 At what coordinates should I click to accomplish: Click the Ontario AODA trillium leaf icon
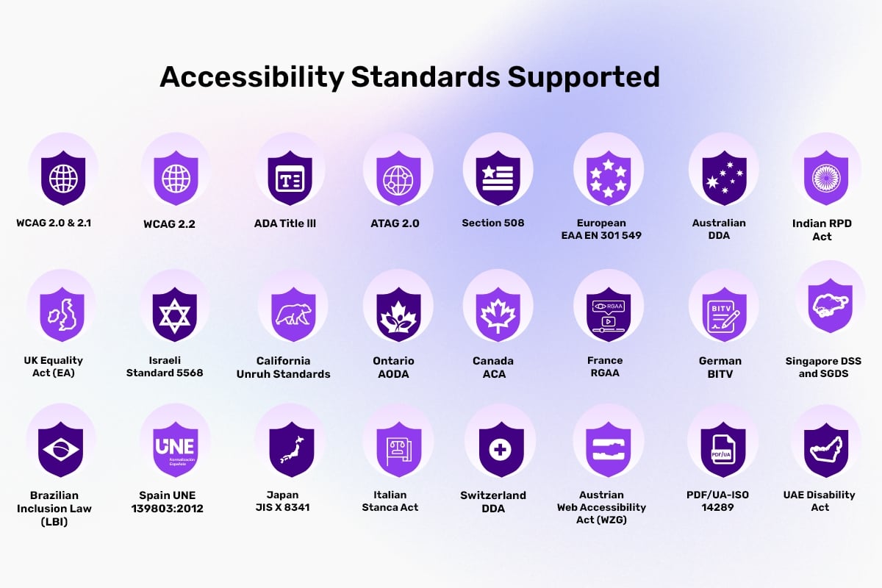click(x=398, y=314)
